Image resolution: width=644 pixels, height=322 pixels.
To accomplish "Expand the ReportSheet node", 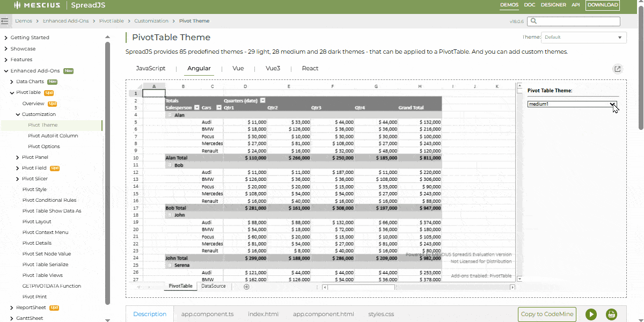I will pyautogui.click(x=11, y=308).
